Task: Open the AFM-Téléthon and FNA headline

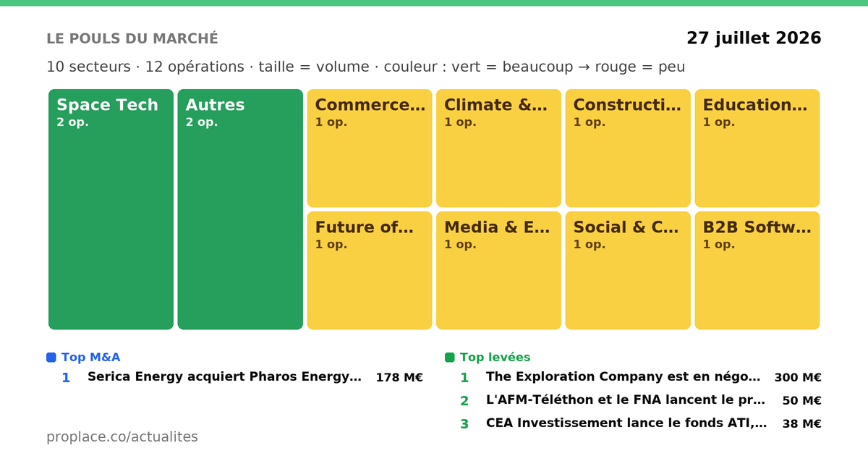Action: point(626,400)
